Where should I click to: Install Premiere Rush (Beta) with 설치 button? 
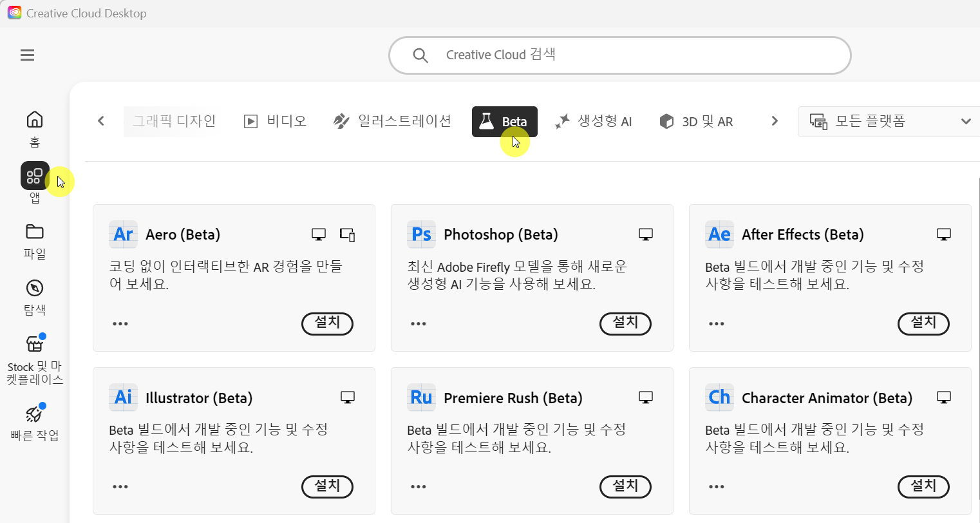(625, 486)
